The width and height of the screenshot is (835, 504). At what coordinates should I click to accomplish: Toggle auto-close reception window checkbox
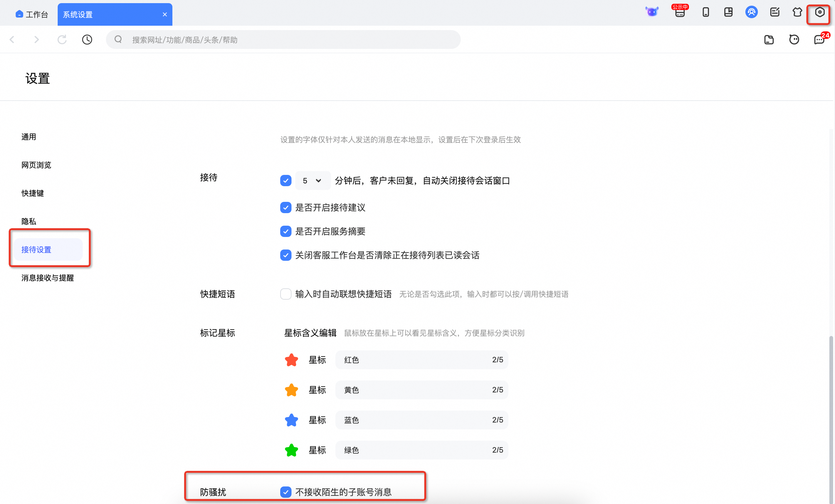pyautogui.click(x=286, y=181)
